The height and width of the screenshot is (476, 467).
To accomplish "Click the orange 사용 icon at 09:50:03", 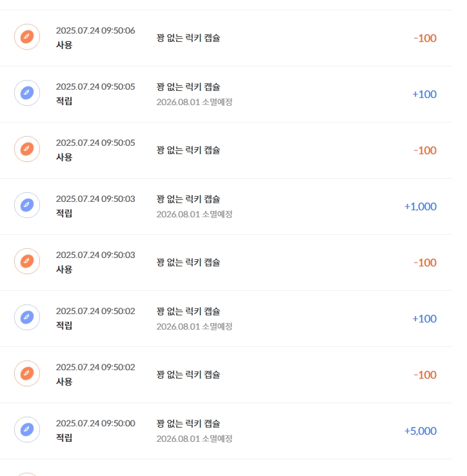I will click(x=27, y=261).
